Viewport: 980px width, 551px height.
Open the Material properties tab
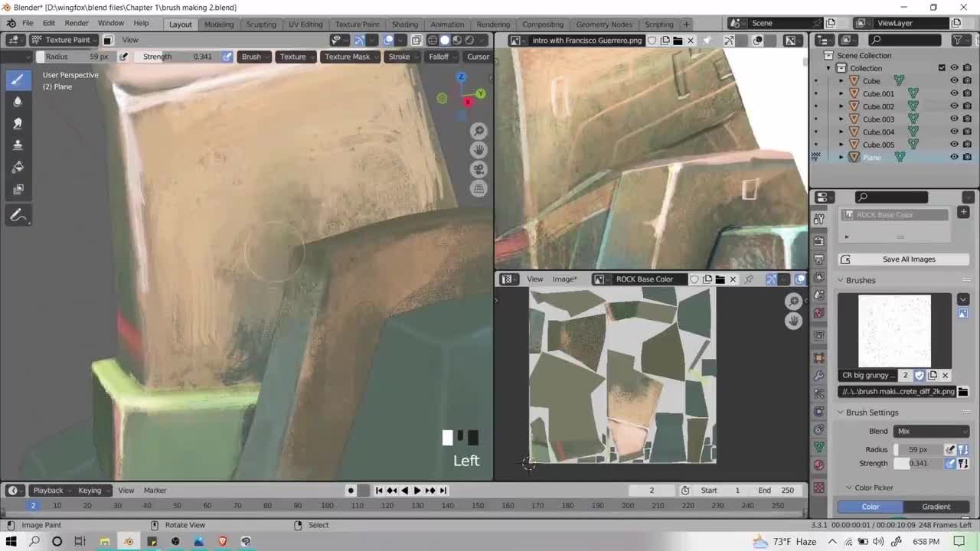(819, 465)
